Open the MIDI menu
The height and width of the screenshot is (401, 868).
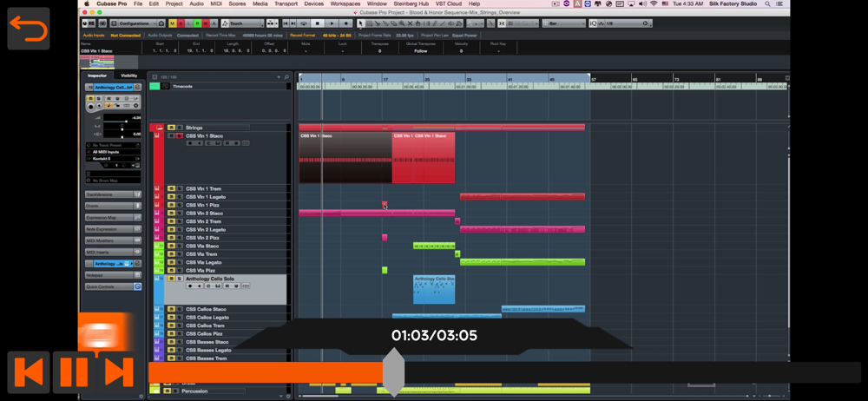[216, 3]
